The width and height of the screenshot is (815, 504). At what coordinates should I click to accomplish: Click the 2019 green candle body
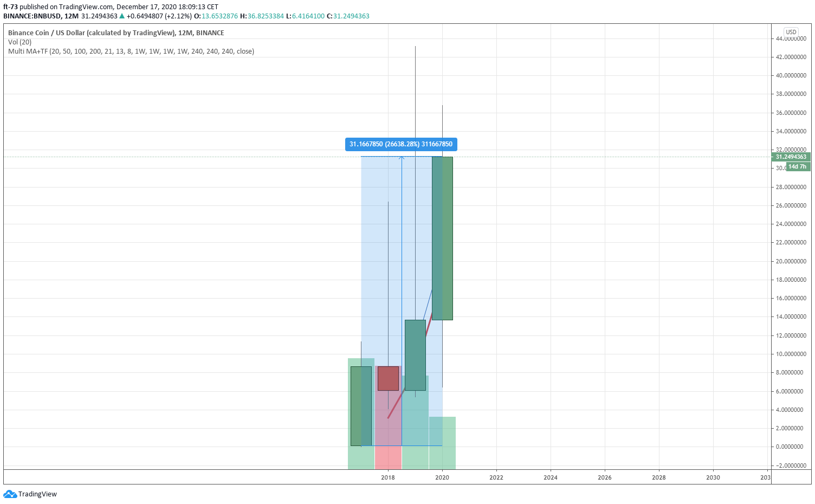click(415, 355)
